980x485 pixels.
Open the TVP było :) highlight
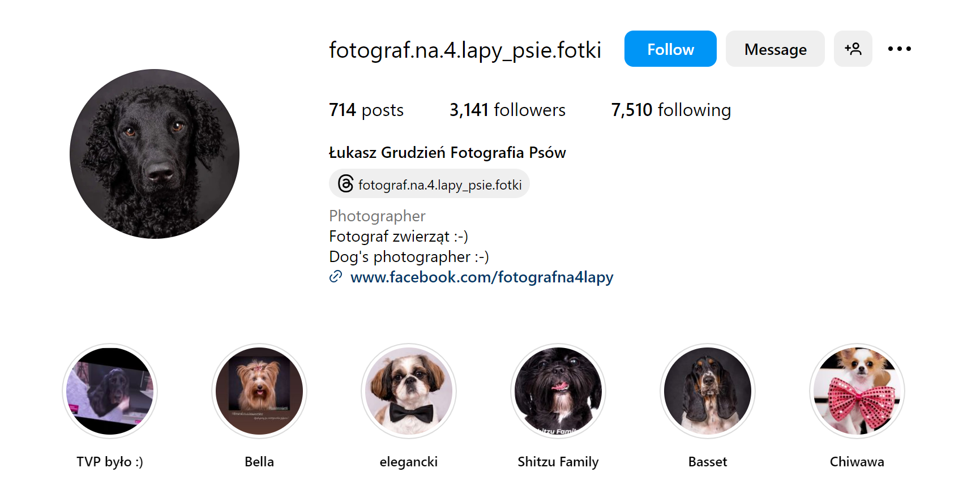pos(110,391)
